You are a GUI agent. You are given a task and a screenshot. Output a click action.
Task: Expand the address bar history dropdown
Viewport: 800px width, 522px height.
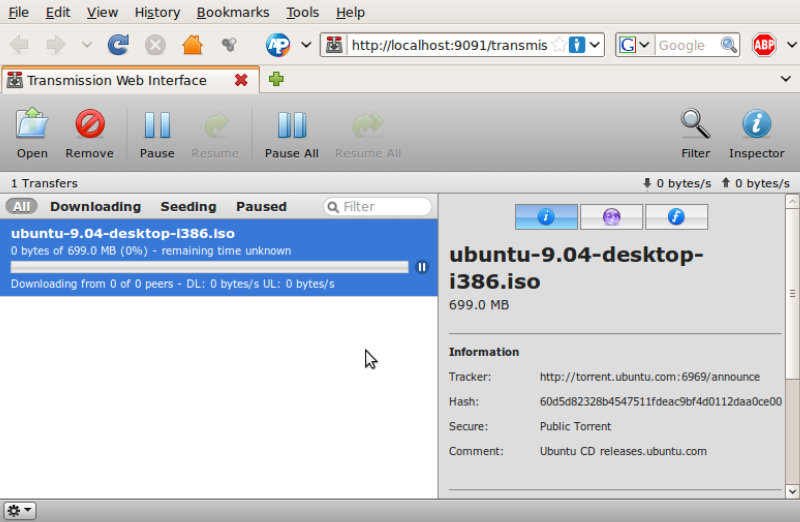coord(594,45)
